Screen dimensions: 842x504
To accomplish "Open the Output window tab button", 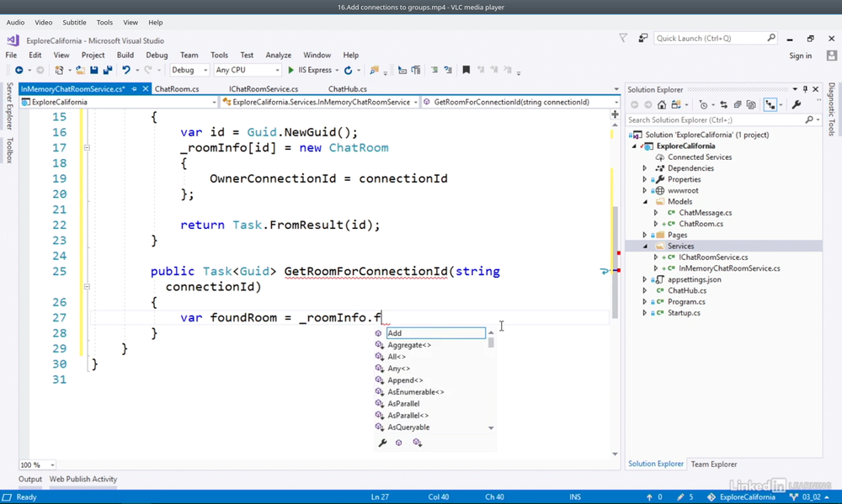I will (30, 480).
